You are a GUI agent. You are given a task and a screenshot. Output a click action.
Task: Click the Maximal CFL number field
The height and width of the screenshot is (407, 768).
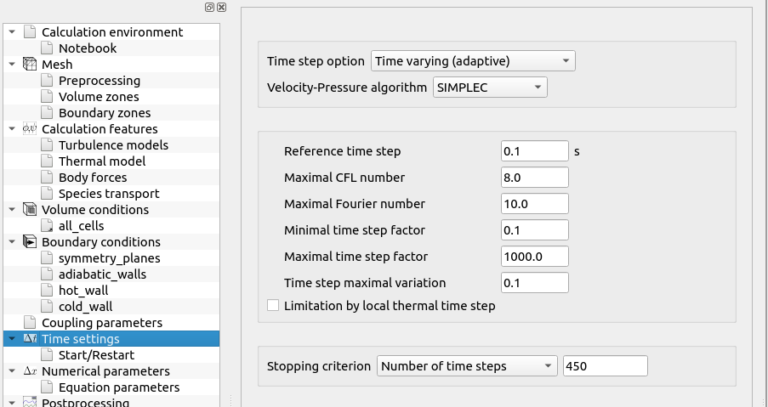coord(534,178)
